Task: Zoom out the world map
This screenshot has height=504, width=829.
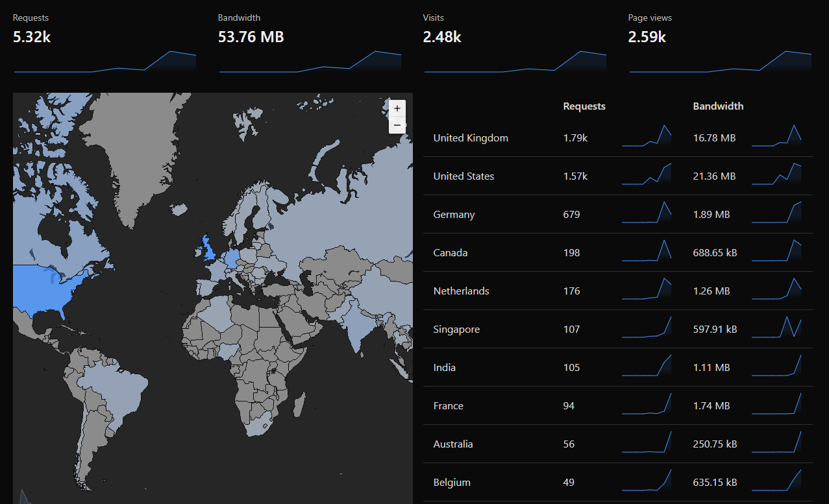Action: [397, 125]
